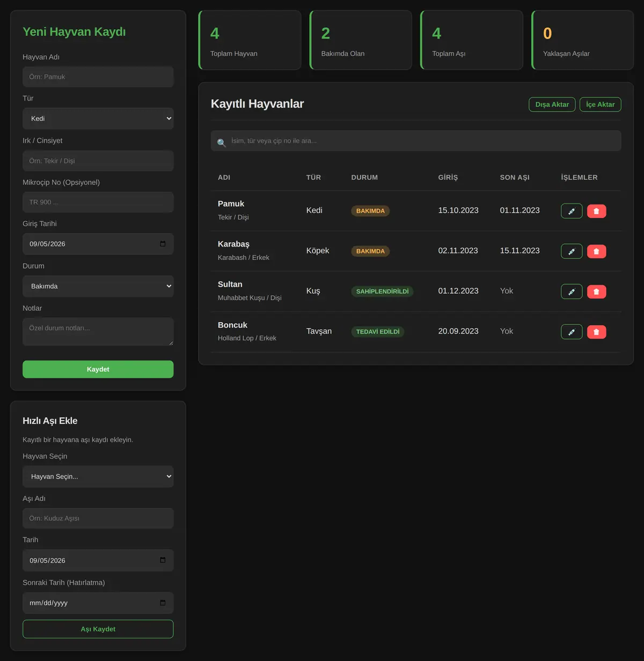Click the SAHİPLENDİRİLDİ status badge
Screen dimensions: 644x661
click(x=382, y=292)
